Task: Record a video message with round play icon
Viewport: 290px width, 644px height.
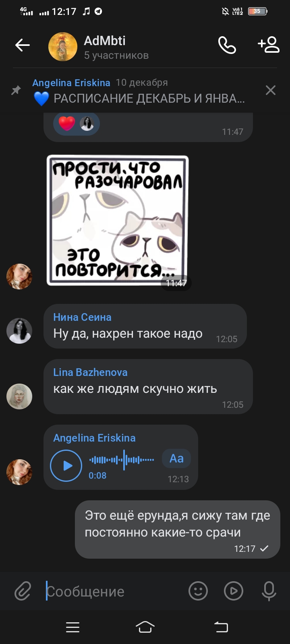Action: [x=234, y=591]
